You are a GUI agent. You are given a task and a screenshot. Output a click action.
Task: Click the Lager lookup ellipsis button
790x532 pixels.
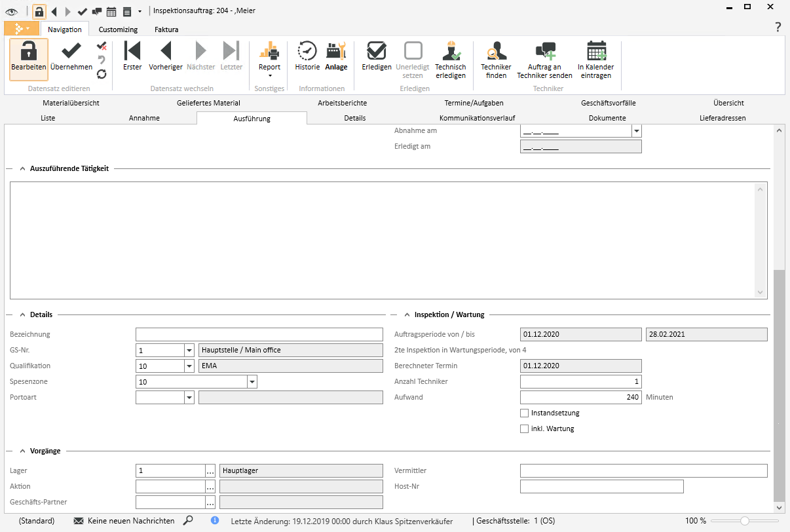coord(210,471)
